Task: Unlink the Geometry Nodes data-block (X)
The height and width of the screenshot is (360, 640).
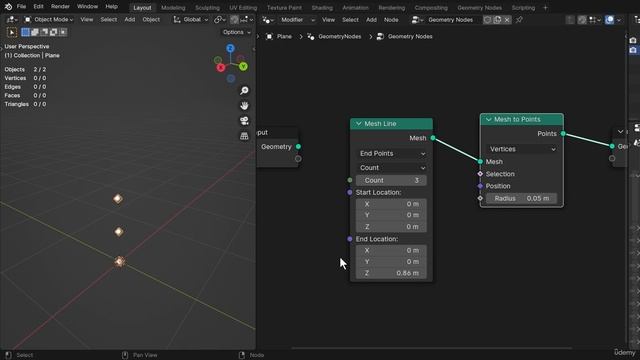Action: (x=507, y=20)
